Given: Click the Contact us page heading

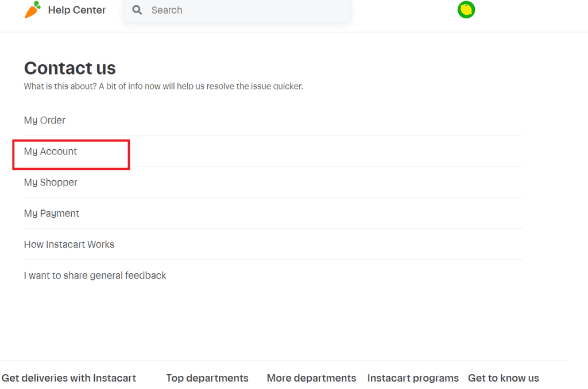Looking at the screenshot, I should point(69,68).
